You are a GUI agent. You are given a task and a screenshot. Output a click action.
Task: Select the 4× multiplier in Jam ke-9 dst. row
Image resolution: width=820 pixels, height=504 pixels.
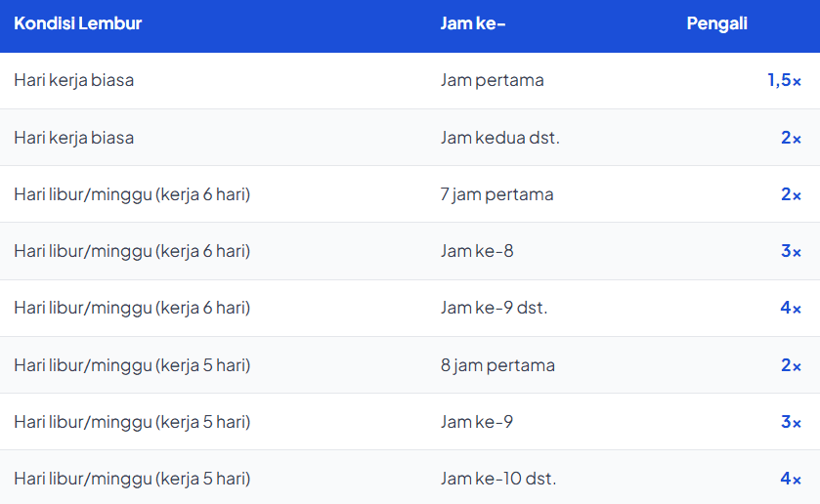[x=791, y=308]
